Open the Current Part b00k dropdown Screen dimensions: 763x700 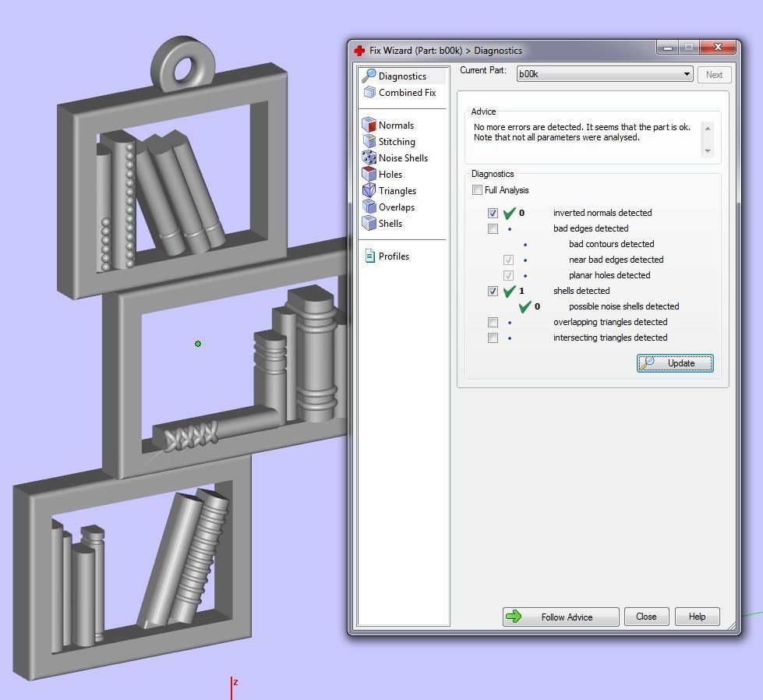click(605, 74)
